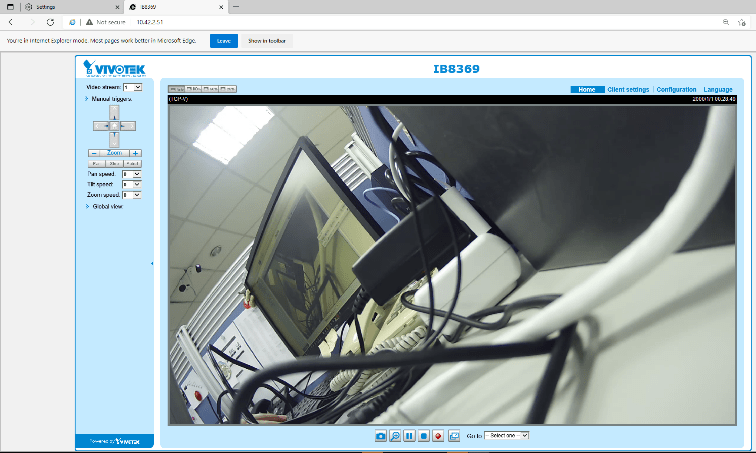Start MP4 recording with red record icon
756x453 pixels.
pyautogui.click(x=438, y=436)
